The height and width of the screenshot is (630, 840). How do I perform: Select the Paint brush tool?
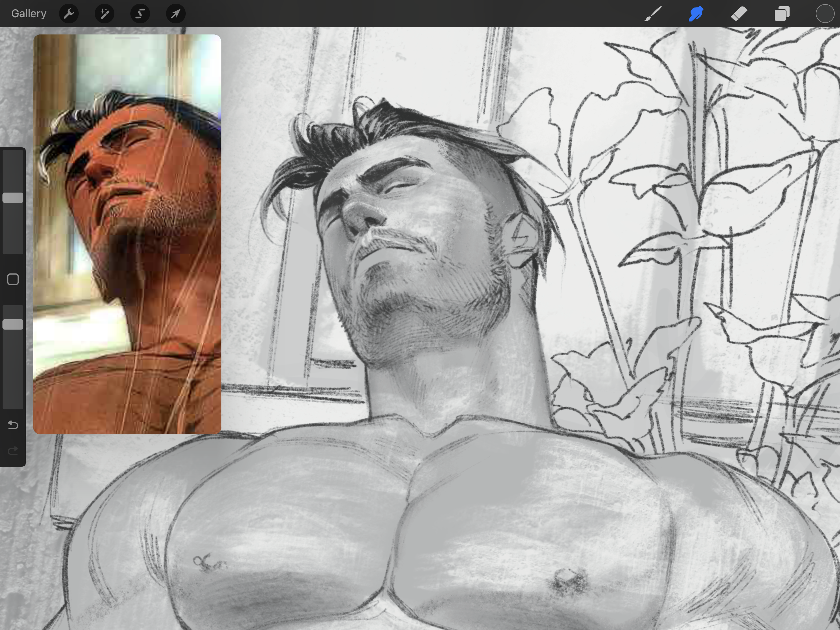(x=653, y=14)
